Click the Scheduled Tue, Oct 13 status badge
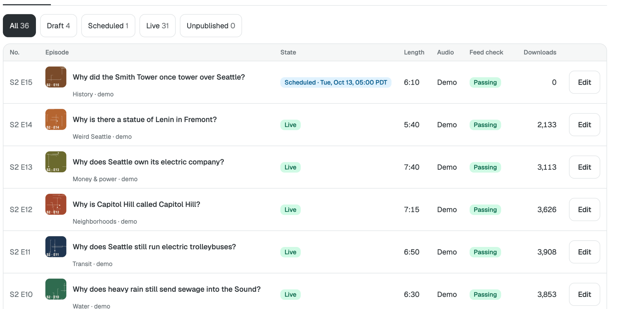 pyautogui.click(x=336, y=82)
